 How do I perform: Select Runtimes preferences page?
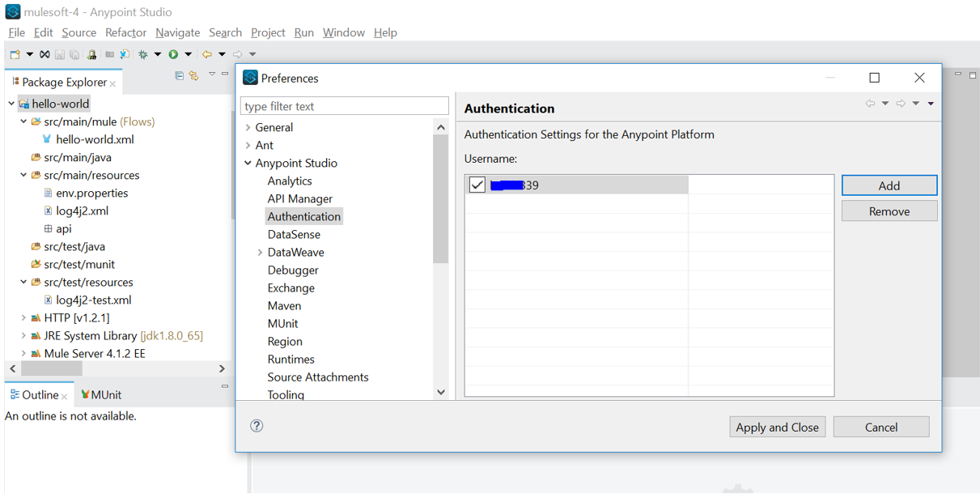point(291,359)
